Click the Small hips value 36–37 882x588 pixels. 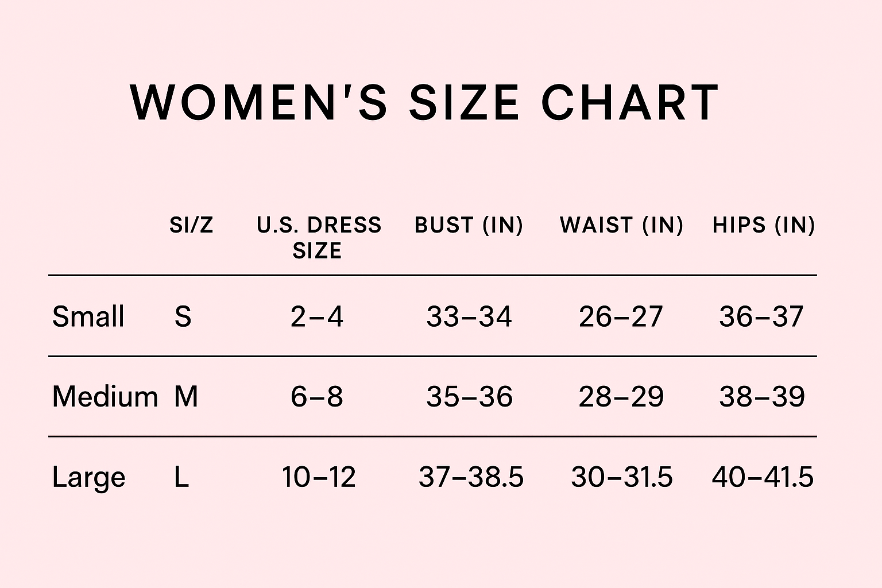tap(761, 316)
